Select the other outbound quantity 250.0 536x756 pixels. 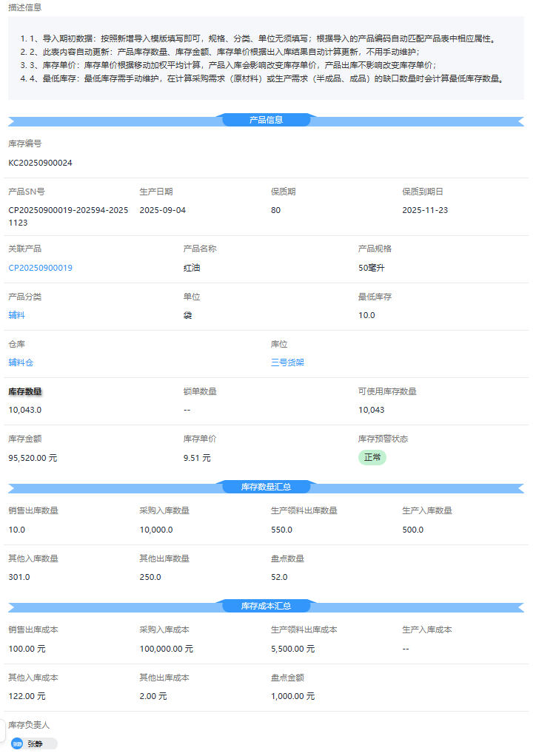(150, 577)
